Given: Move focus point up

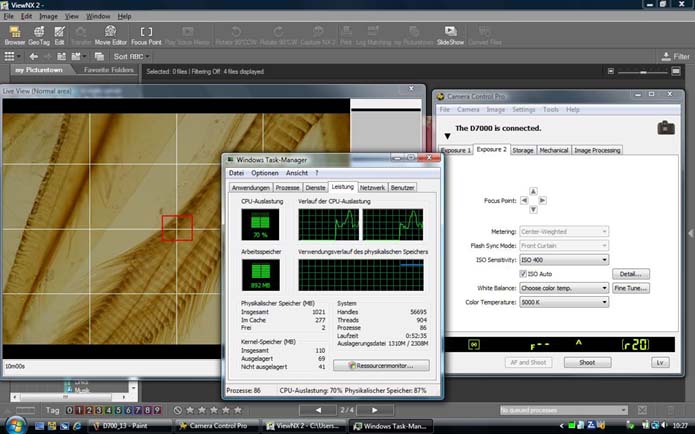Looking at the screenshot, I should (x=533, y=191).
